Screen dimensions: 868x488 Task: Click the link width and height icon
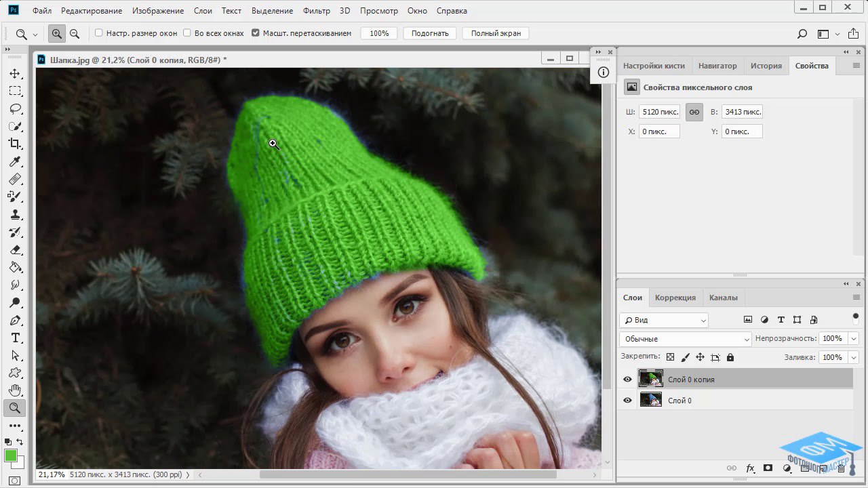[x=694, y=112]
